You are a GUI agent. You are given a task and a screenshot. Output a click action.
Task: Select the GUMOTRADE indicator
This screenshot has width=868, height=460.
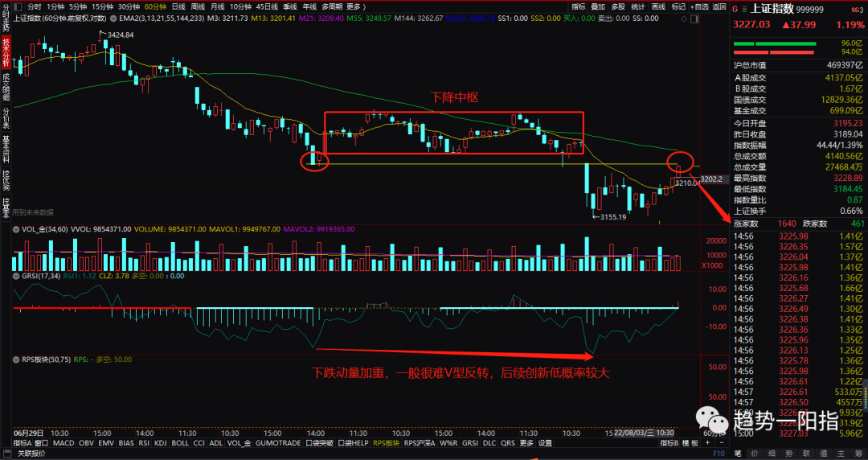pos(278,443)
